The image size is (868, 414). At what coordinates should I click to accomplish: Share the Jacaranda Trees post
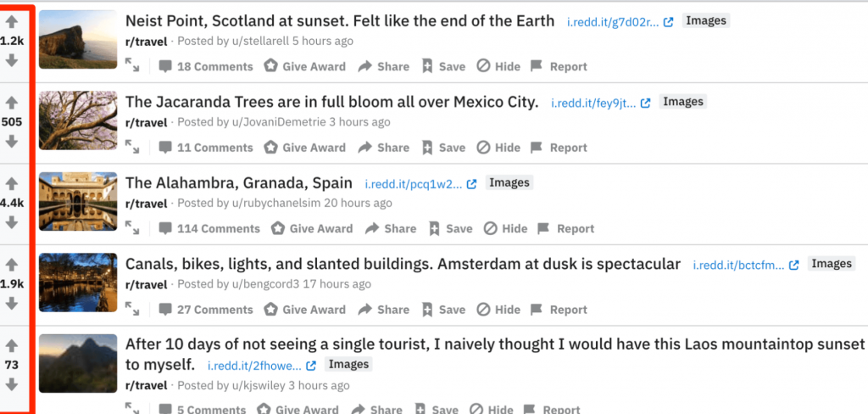(384, 148)
